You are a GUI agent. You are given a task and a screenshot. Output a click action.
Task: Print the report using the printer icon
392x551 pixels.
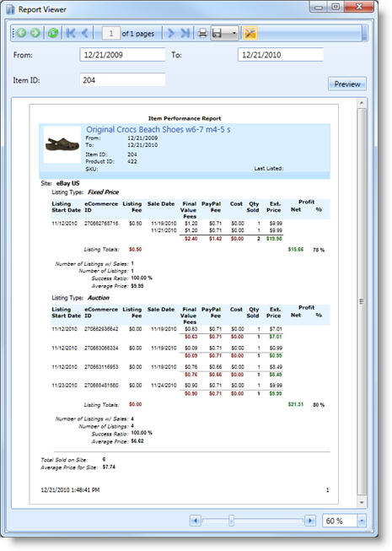click(x=202, y=34)
